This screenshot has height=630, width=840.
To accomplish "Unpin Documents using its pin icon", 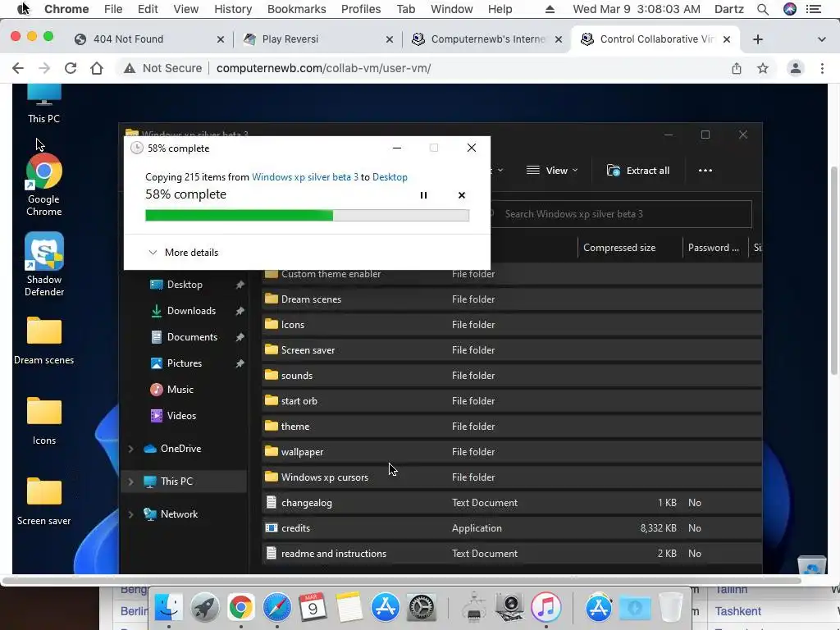I will point(240,337).
